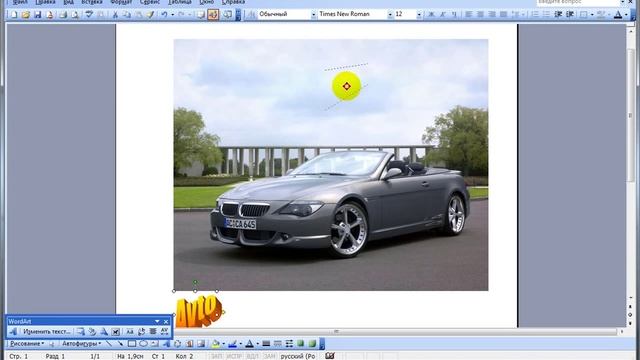640x360 pixels.
Task: Apply bulleted list formatting
Action: 546,15
